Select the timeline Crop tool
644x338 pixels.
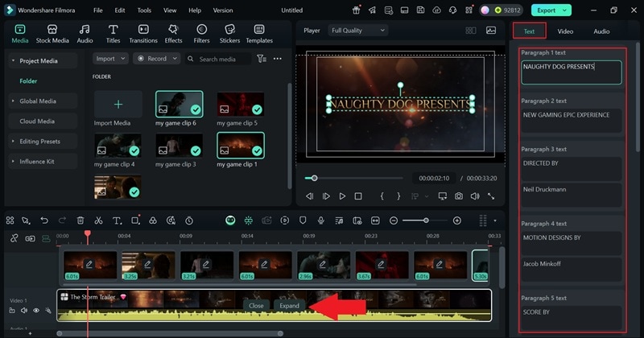(x=135, y=221)
